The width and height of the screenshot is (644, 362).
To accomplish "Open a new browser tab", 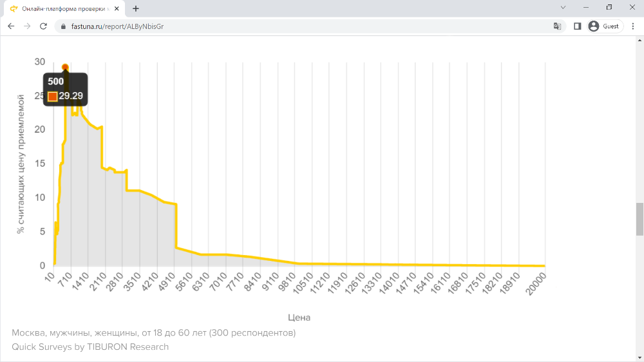I will (136, 8).
